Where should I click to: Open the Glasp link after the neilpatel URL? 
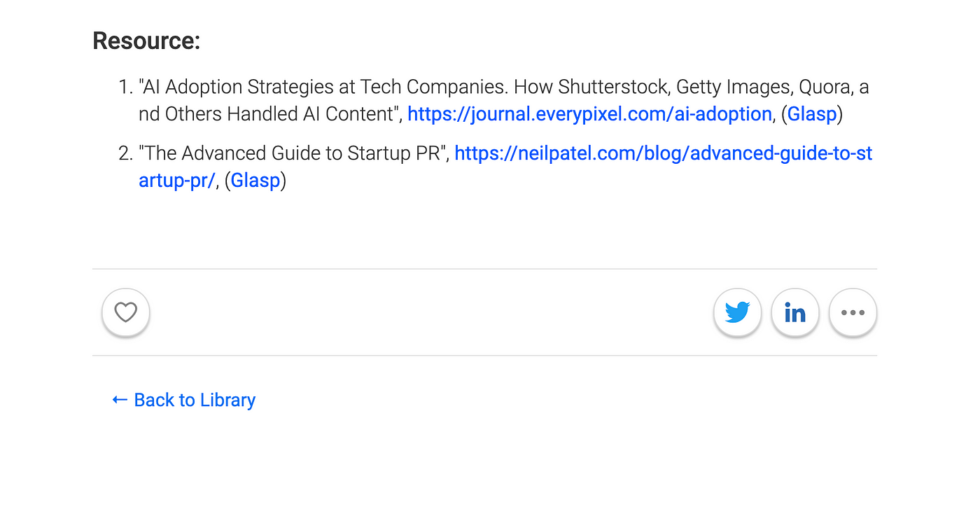[x=255, y=181]
